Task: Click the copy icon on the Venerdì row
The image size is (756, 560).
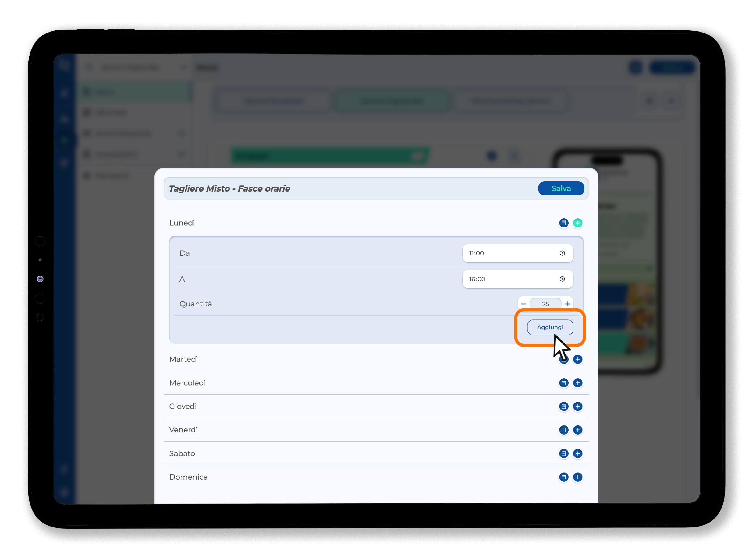Action: (563, 430)
